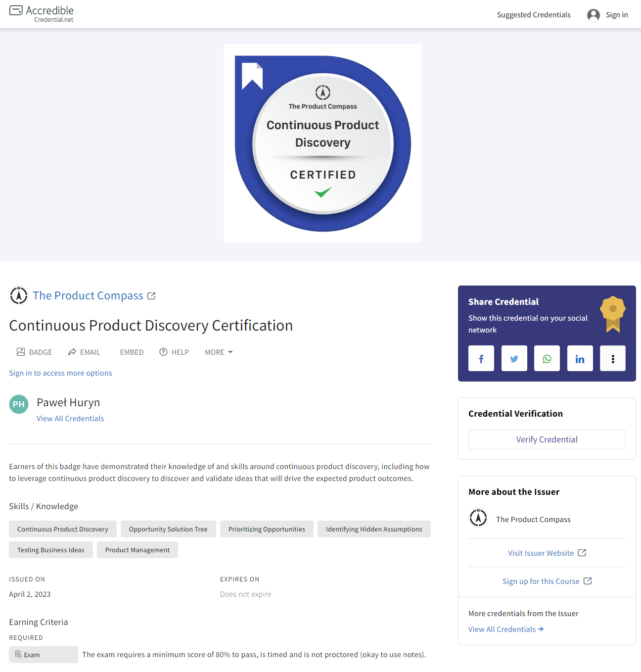Screen dimensions: 641x672
Task: Click Sign up for this Course link
Action: point(541,581)
